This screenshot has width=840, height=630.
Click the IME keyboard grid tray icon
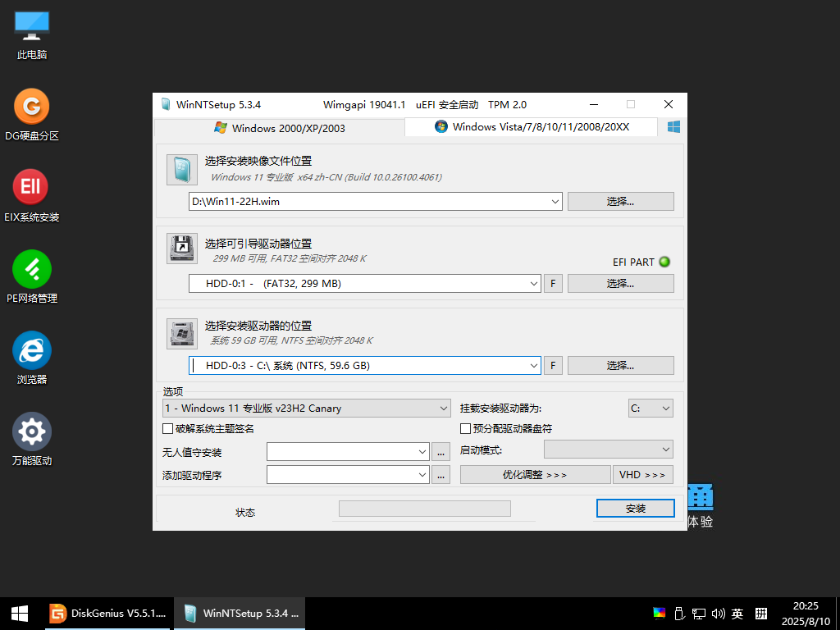761,614
